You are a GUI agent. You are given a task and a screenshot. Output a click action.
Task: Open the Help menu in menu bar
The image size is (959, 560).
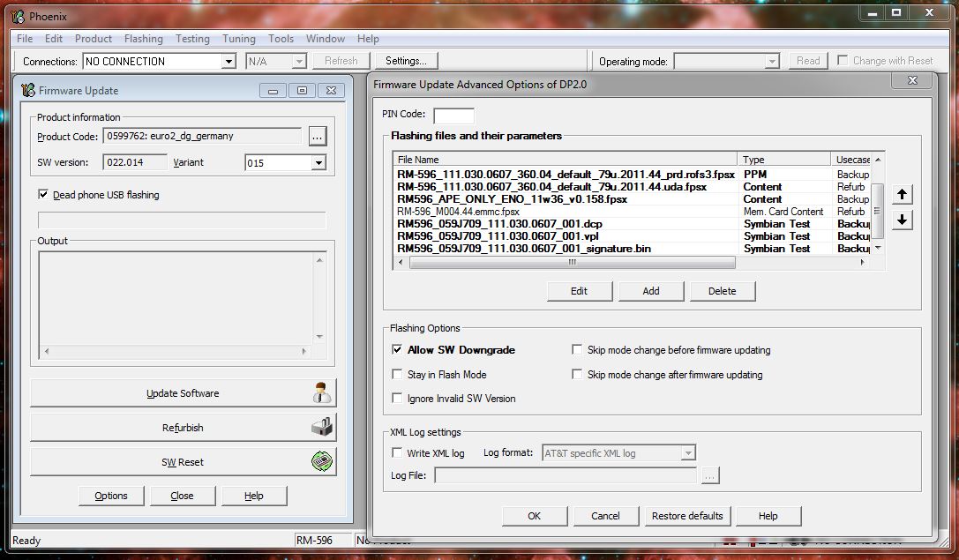pos(368,39)
